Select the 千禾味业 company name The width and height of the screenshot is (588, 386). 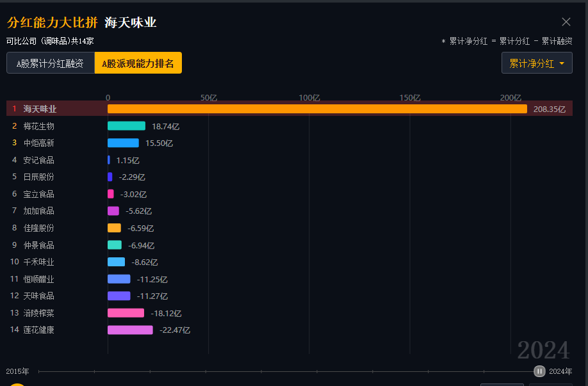[38, 262]
